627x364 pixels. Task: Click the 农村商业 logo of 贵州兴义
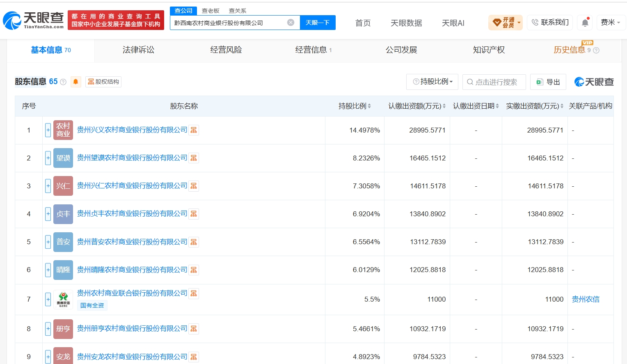[63, 130]
